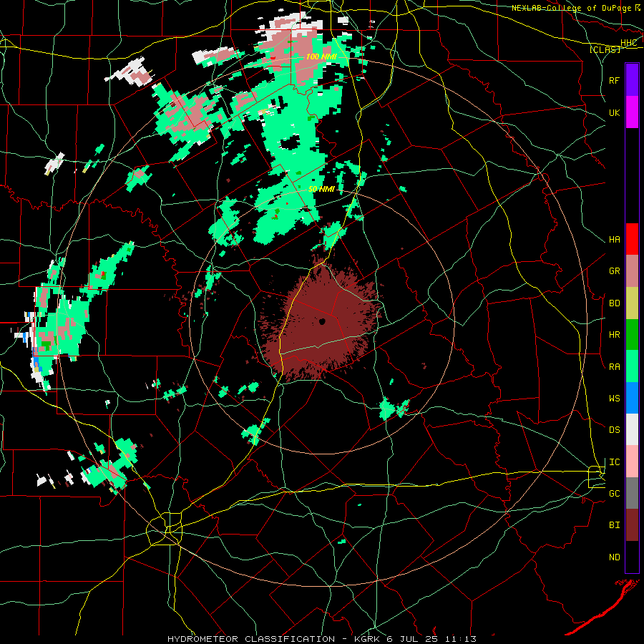Click the black radar site dot
The height and width of the screenshot is (644, 644).
pyautogui.click(x=322, y=321)
